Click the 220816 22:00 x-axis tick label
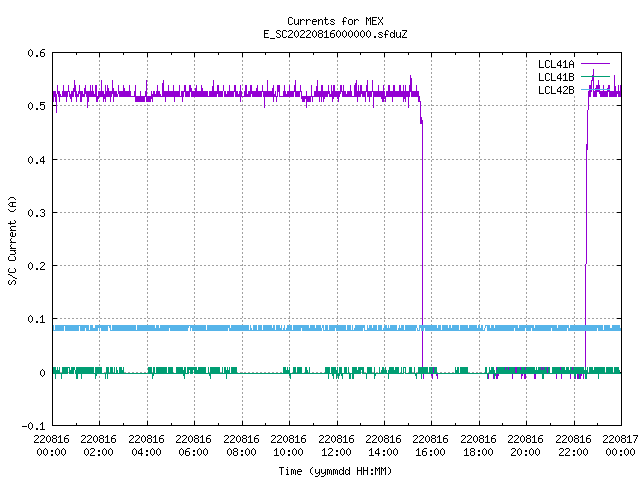This screenshot has width=640, height=480. pos(573,446)
